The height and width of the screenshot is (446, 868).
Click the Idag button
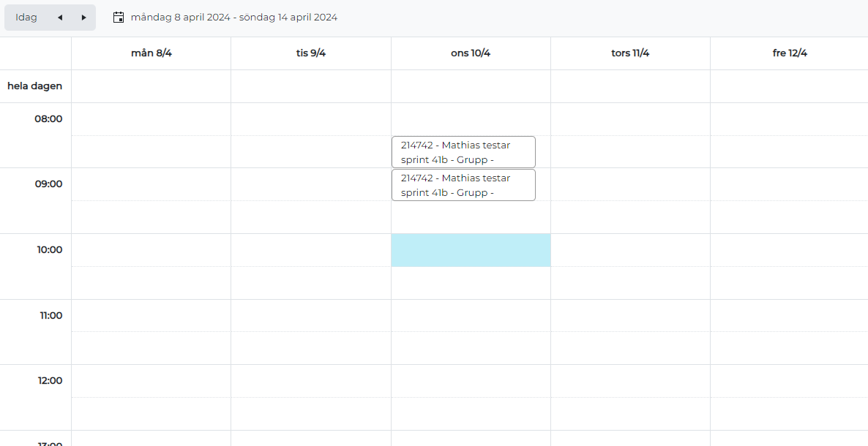pos(26,18)
